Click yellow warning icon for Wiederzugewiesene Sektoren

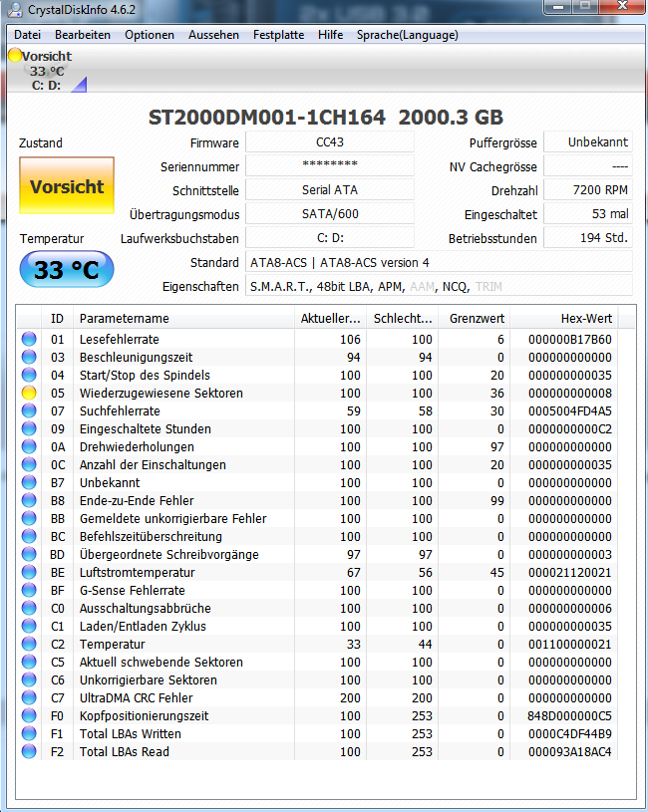coord(29,393)
